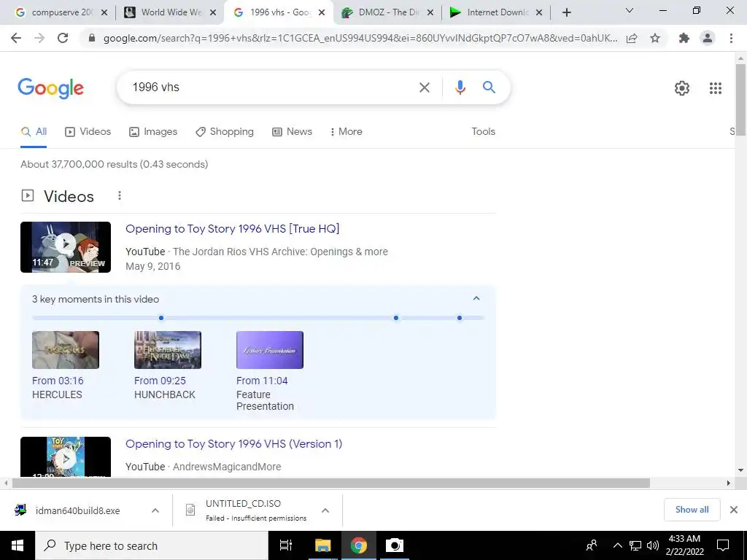This screenshot has width=747, height=560.
Task: Open the Hercules key moment thumbnail
Action: tap(66, 350)
